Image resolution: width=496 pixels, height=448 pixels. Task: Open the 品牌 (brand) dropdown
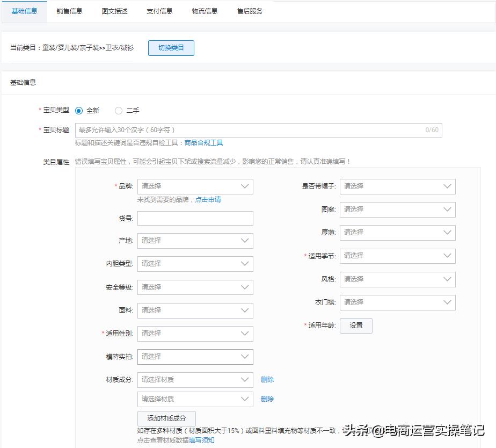(195, 186)
